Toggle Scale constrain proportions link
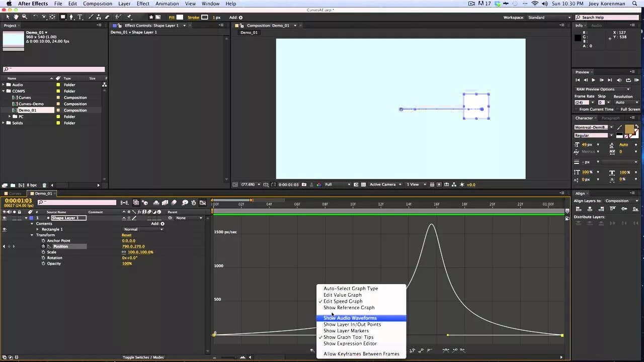This screenshot has height=362, width=644. [x=124, y=252]
